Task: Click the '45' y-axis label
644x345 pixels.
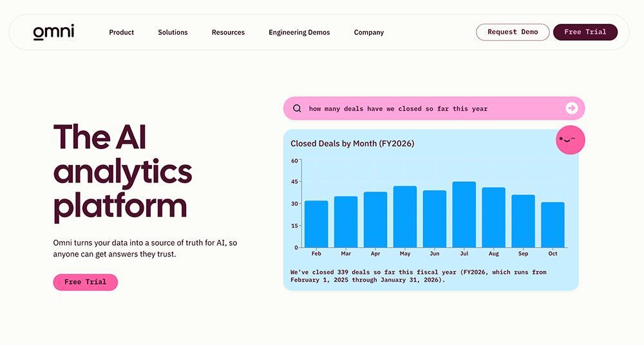Action: pyautogui.click(x=294, y=182)
